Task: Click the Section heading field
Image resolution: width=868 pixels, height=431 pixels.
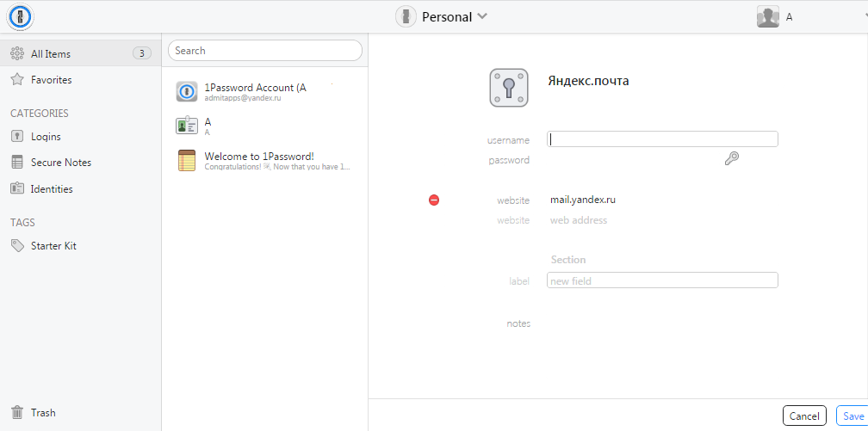Action: [x=568, y=260]
